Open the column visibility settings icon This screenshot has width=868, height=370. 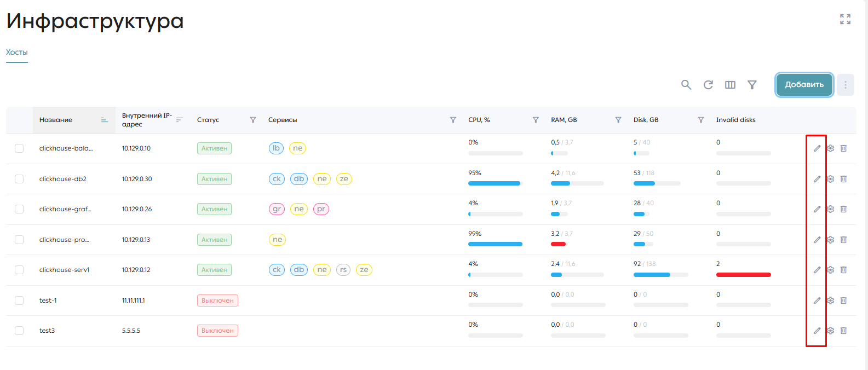click(730, 85)
